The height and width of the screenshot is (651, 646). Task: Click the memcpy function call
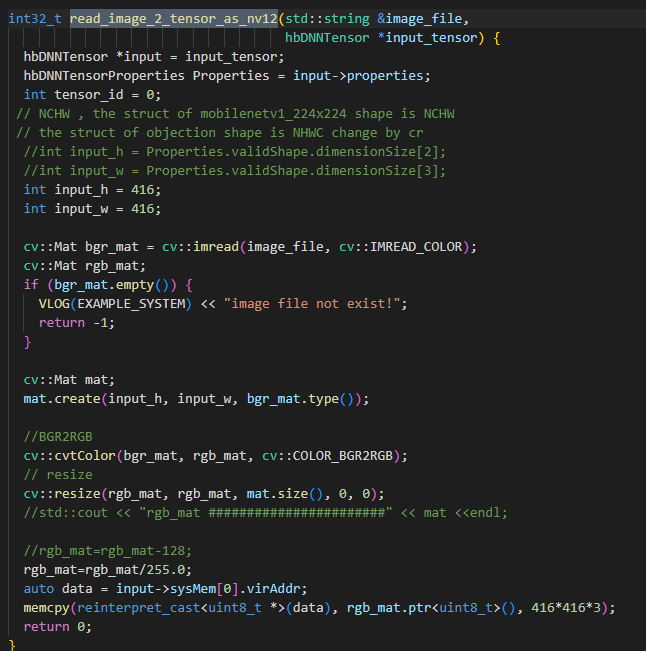click(47, 608)
